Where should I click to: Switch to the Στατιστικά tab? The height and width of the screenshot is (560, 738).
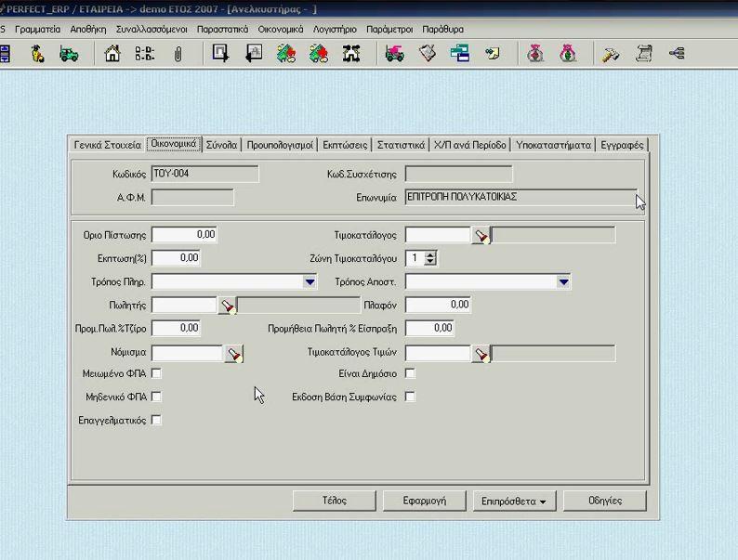point(401,145)
